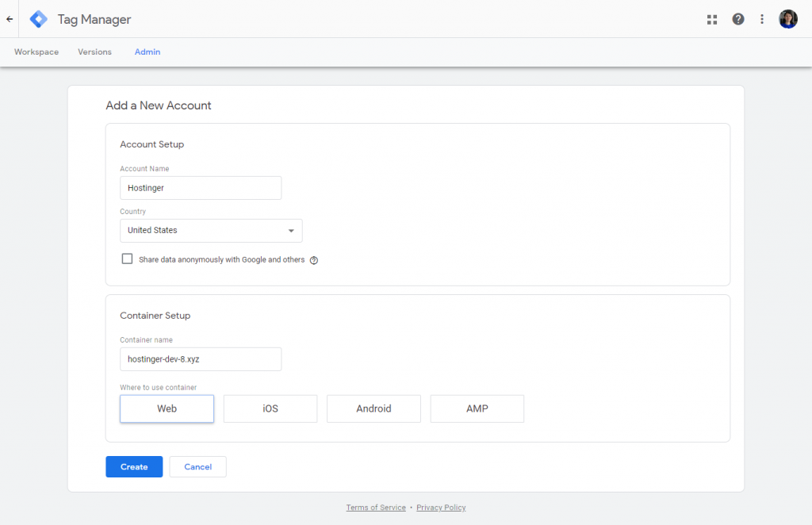Switch to the Workspace tab

[x=36, y=52]
